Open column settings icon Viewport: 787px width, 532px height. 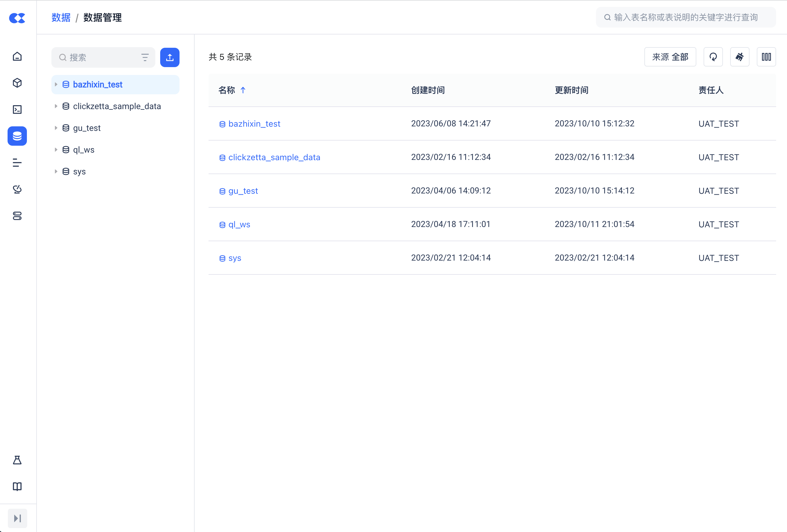point(766,57)
